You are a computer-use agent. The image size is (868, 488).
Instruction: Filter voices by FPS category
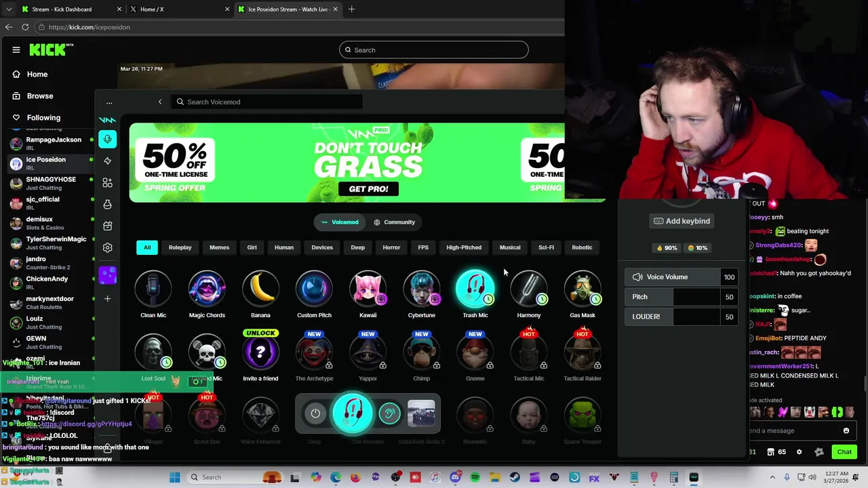(x=423, y=247)
